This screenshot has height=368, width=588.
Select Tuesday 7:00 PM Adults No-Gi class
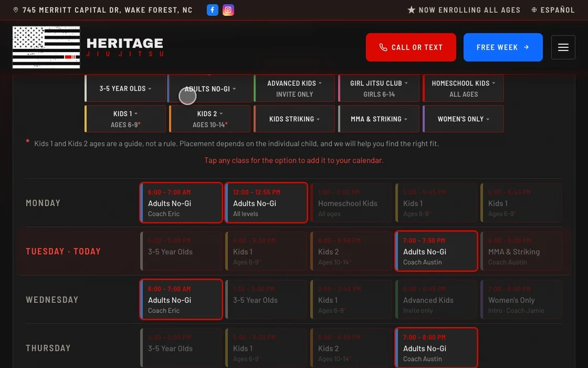436,251
